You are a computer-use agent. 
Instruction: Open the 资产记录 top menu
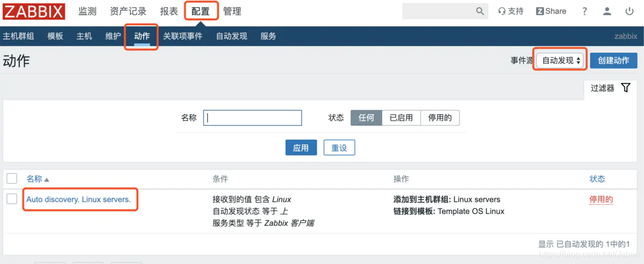point(128,11)
